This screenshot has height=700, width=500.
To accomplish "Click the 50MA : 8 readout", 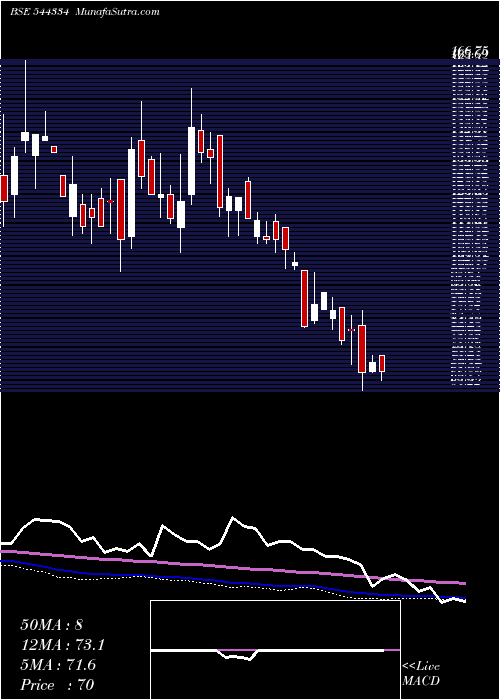I will [x=51, y=625].
